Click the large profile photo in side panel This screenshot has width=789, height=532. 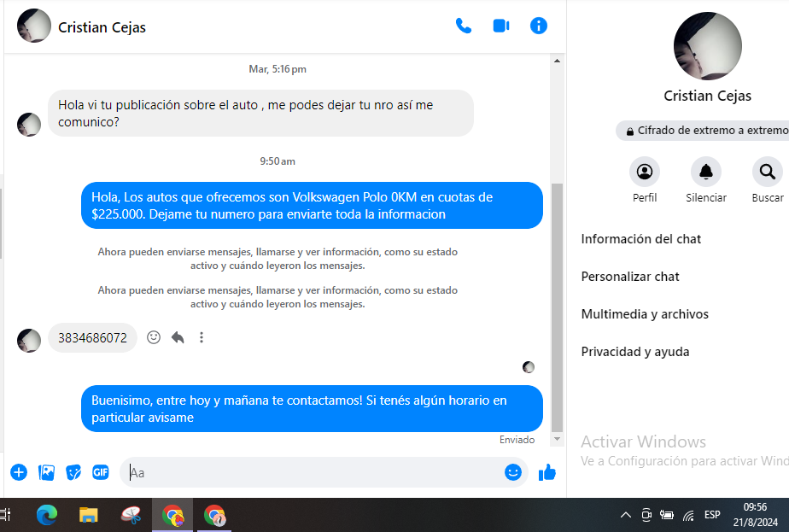pyautogui.click(x=708, y=46)
